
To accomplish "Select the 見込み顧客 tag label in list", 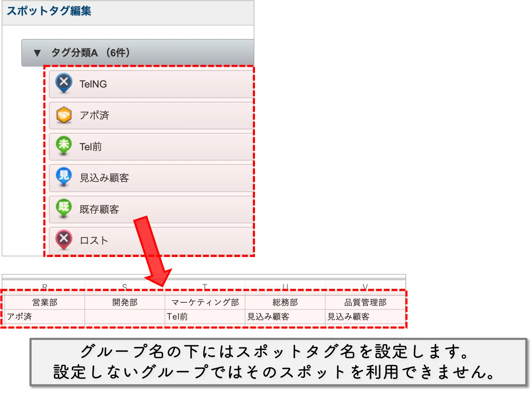I will coord(104,178).
